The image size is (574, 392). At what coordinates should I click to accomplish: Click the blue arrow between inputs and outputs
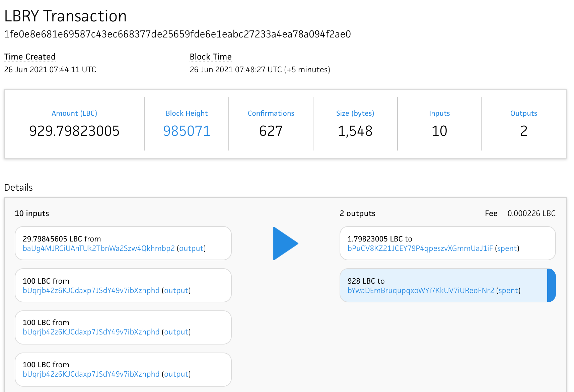pyautogui.click(x=285, y=243)
